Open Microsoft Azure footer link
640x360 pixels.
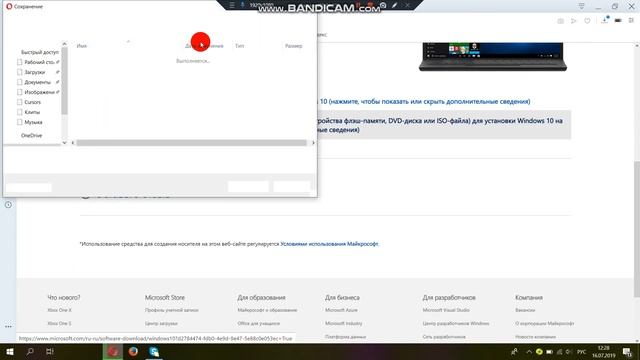coord(341,310)
